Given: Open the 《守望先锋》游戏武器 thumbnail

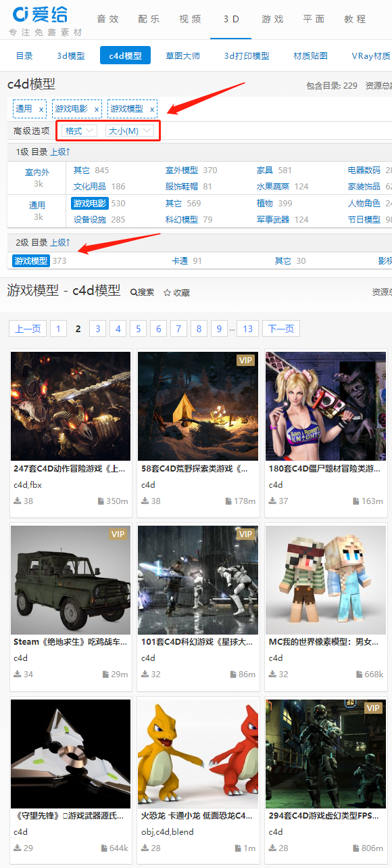Looking at the screenshot, I should (70, 754).
